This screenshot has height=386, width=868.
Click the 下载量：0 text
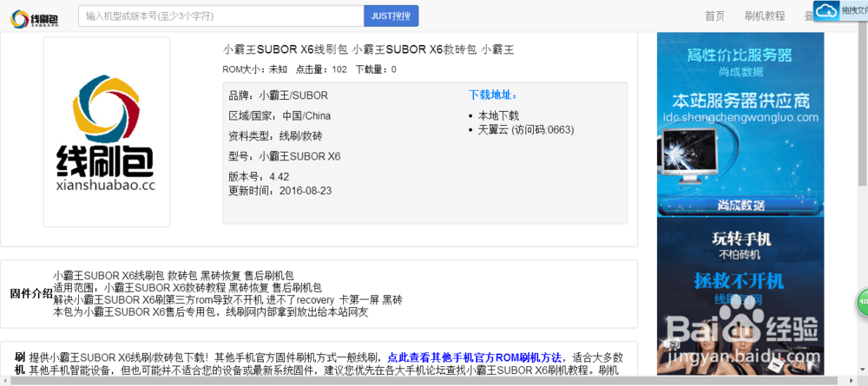point(376,69)
